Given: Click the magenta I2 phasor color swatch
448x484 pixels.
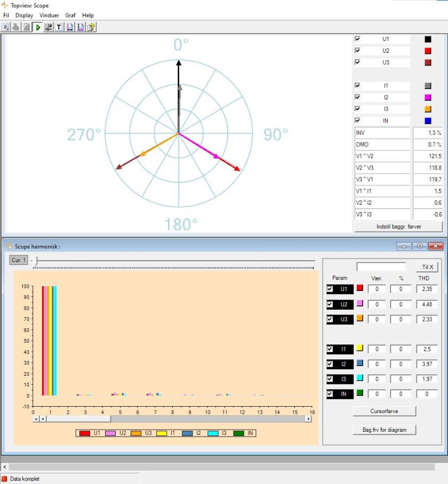Looking at the screenshot, I should point(428,98).
